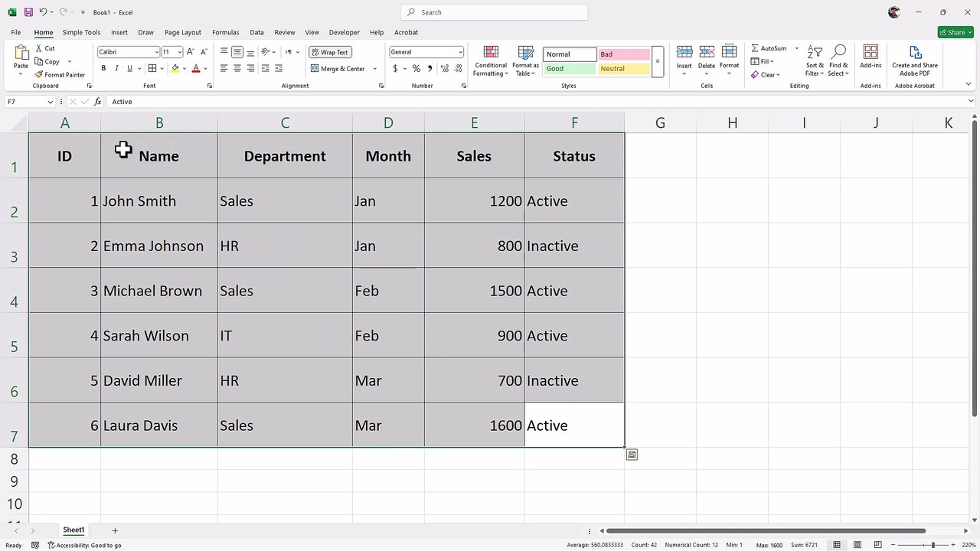Add a new sheet with the plus button
Screen dimensions: 980x551
pos(115,530)
